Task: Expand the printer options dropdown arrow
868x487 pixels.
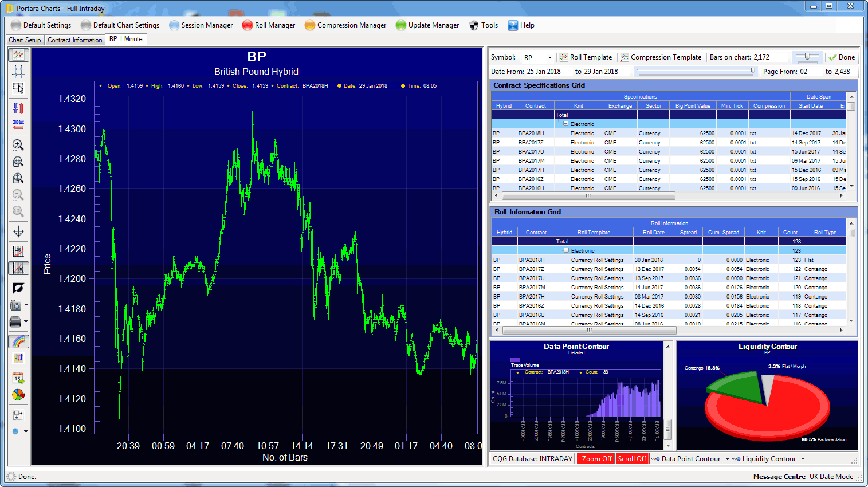Action: click(x=26, y=321)
